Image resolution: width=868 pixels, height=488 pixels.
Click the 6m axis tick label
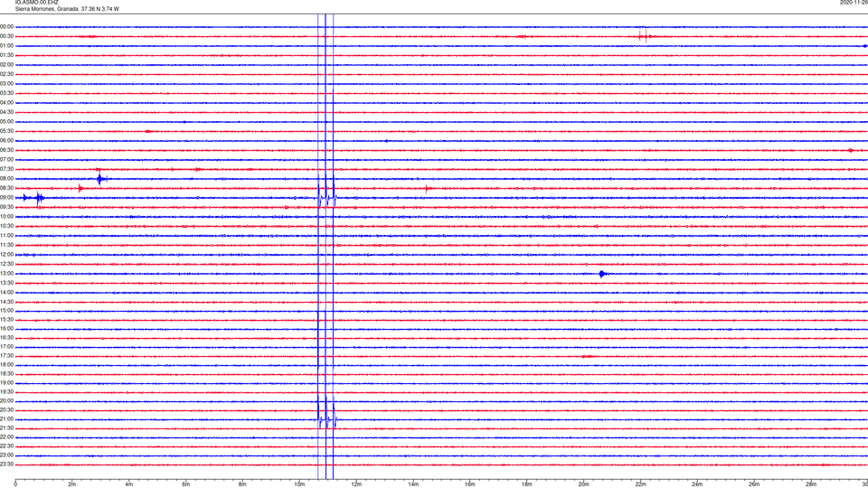186,484
